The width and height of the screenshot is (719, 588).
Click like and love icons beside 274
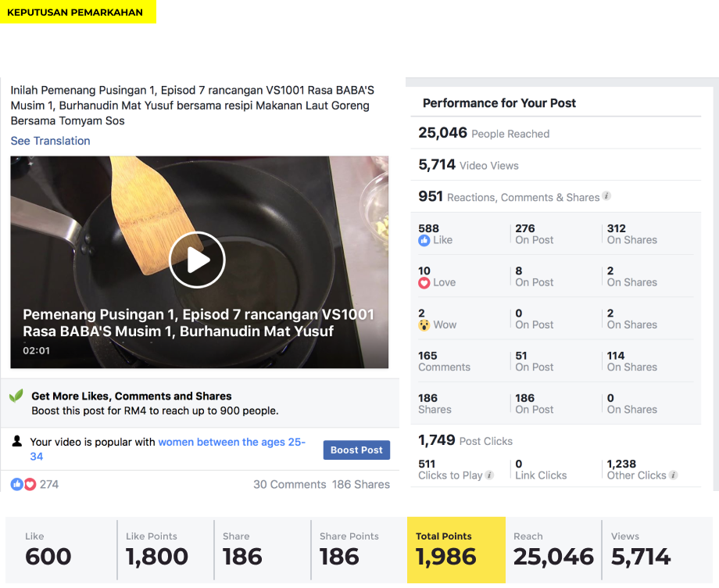(x=23, y=484)
